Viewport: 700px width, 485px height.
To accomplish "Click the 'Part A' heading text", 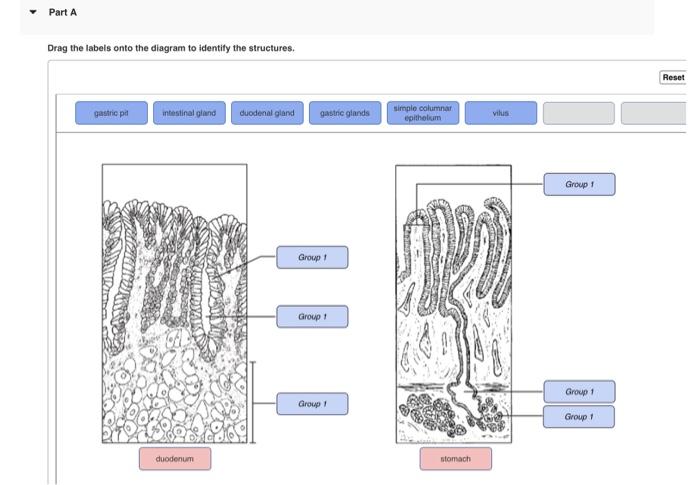I will tap(62, 13).
